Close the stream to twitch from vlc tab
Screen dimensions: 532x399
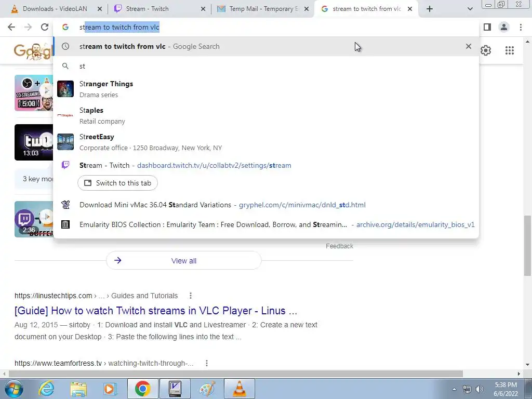(410, 9)
